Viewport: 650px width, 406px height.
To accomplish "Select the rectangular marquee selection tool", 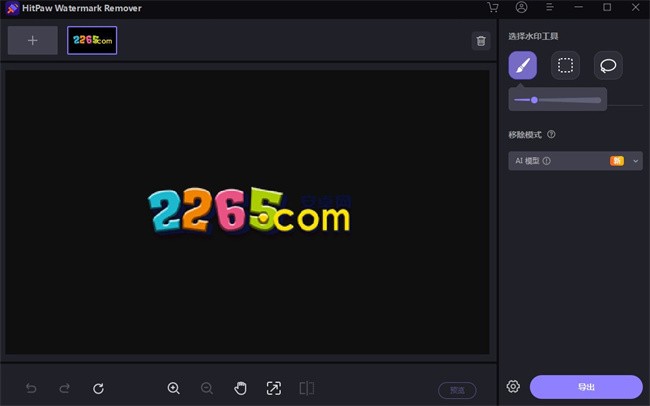I will [565, 66].
